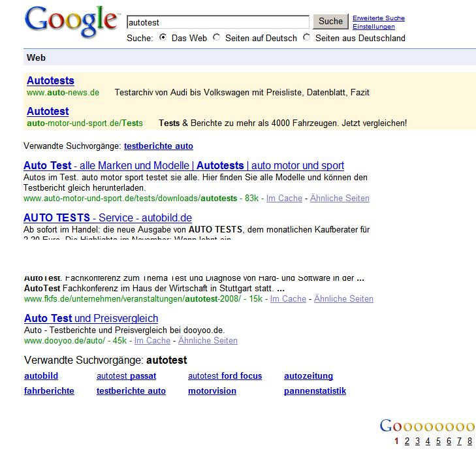
Task: Click related search autotest ford focus
Action: (225, 376)
